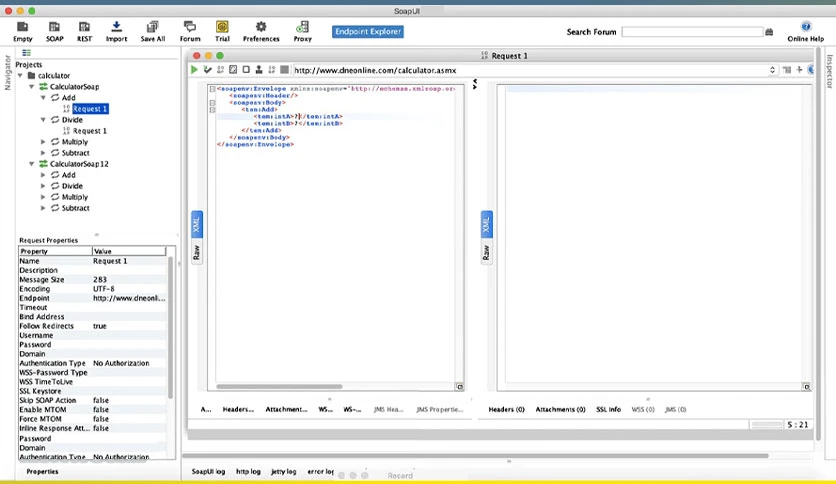
Task: Click lock icon at request editor corner
Action: [460, 387]
